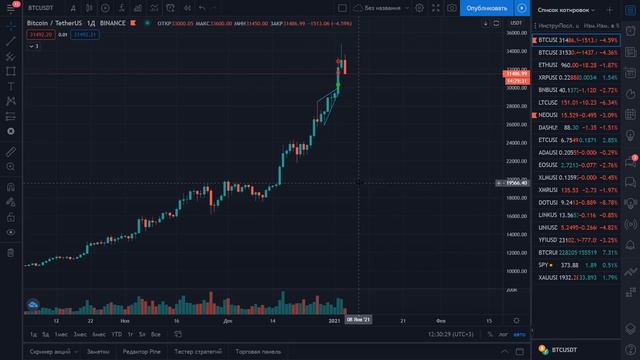640x360 pixels.
Task: Open the 'Торговая панель' tab
Action: (258, 351)
